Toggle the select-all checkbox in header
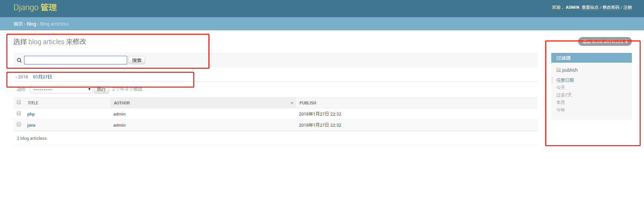Viewport: 644px width, 223px height. [x=19, y=102]
